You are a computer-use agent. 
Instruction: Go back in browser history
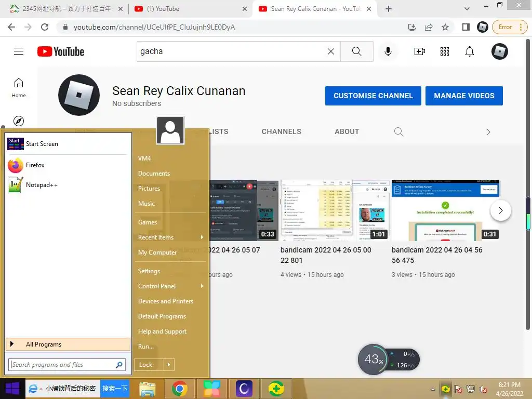tap(11, 27)
